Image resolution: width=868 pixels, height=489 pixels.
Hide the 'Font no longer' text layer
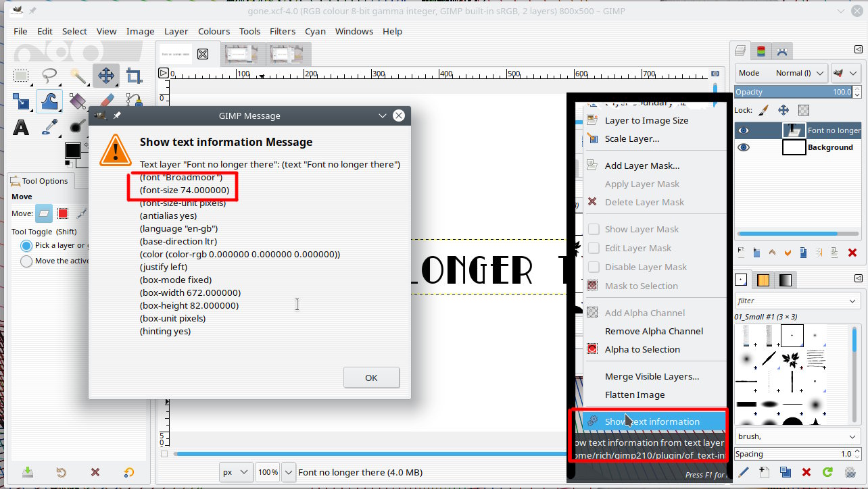[744, 130]
